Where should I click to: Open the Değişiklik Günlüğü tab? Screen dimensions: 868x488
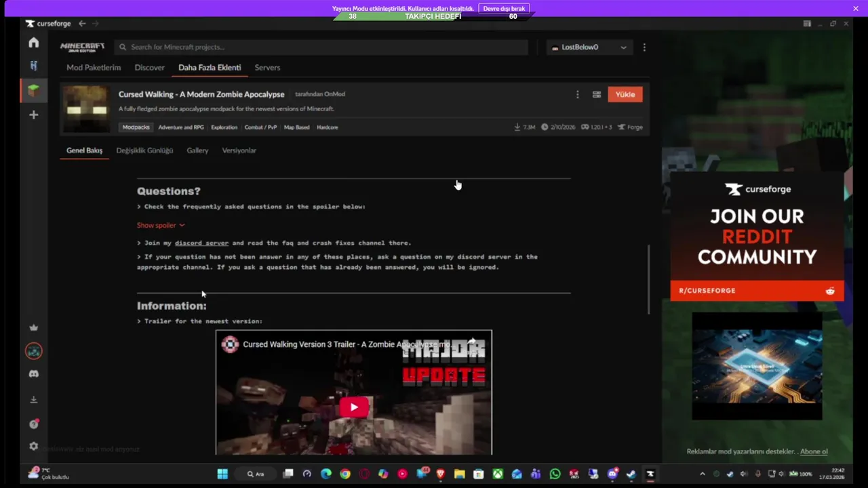coord(144,150)
